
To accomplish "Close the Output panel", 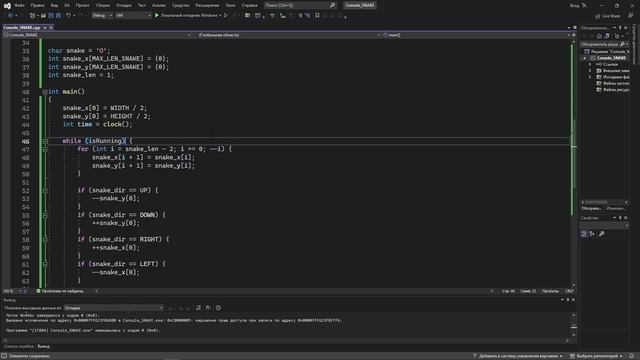I will (573, 300).
